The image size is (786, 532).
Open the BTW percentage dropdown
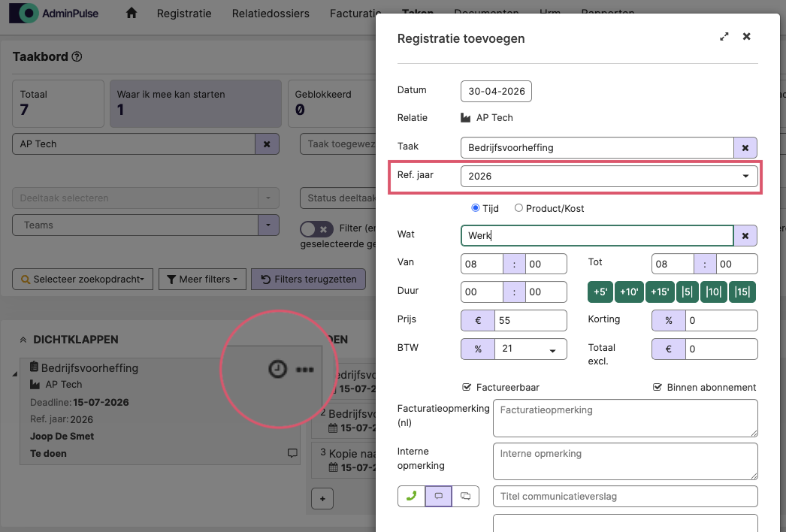[x=531, y=349]
